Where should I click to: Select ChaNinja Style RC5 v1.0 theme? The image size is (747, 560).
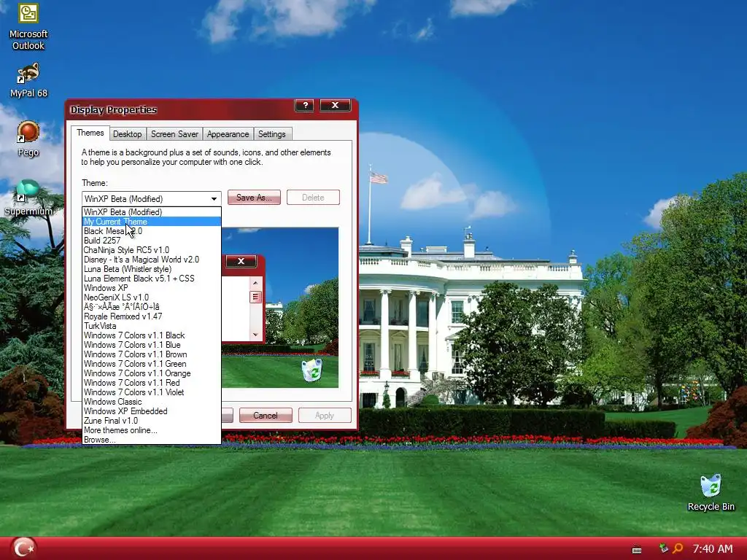click(x=152, y=250)
